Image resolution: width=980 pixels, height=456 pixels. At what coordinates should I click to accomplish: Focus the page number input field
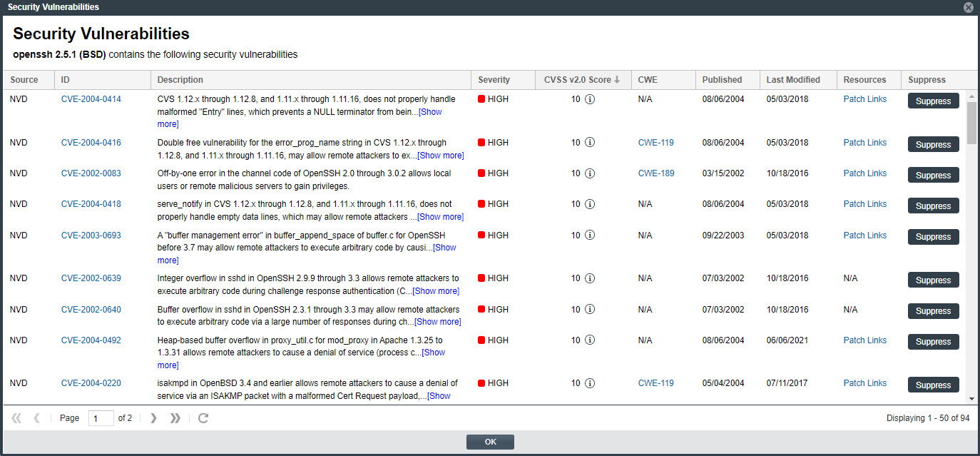(x=101, y=418)
